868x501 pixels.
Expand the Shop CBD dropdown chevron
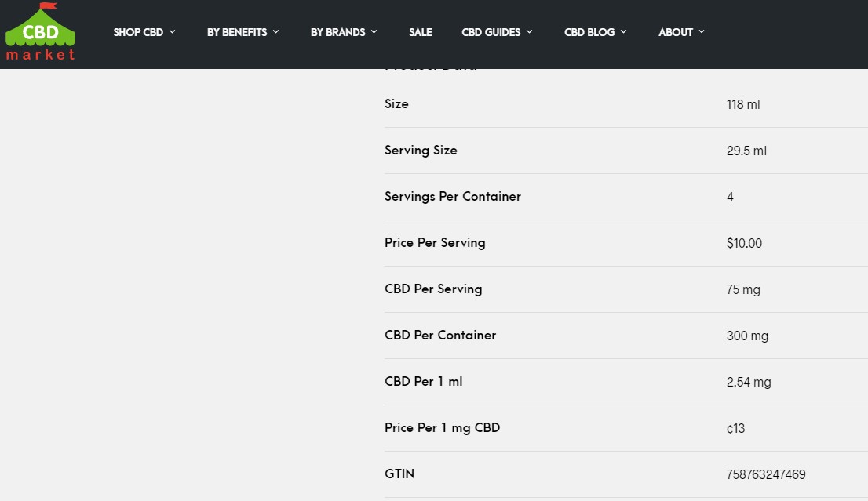click(172, 32)
